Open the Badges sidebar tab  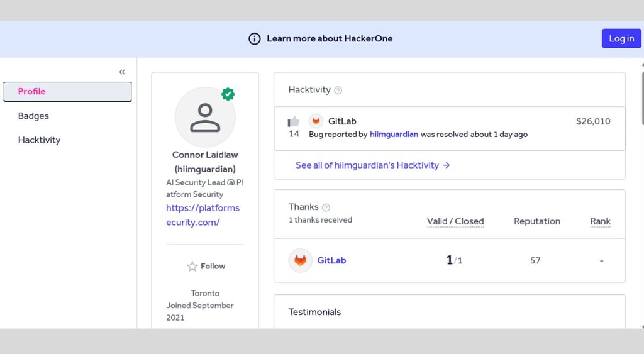tap(33, 116)
